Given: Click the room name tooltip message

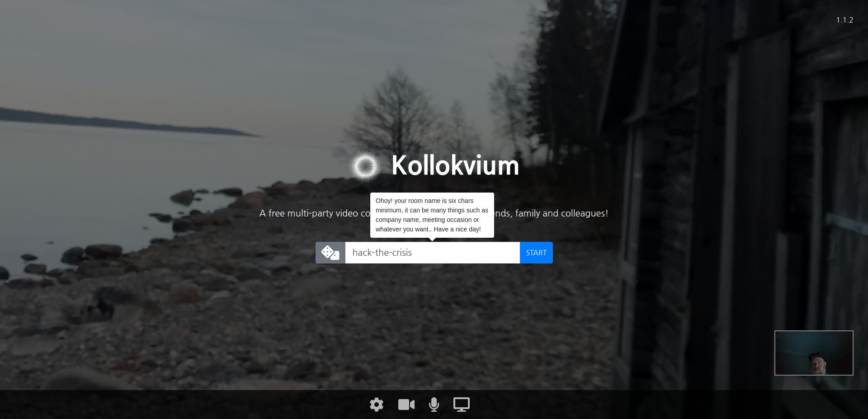Looking at the screenshot, I should tap(432, 215).
